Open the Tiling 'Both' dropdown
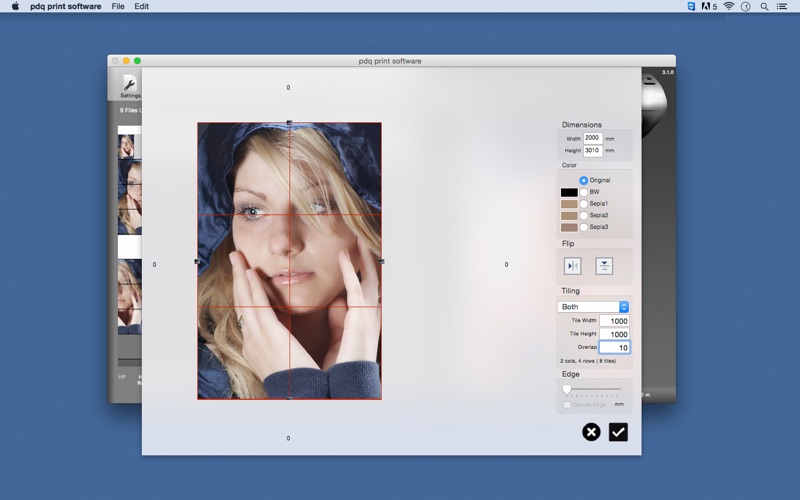Viewport: 800px width, 500px height. (594, 307)
